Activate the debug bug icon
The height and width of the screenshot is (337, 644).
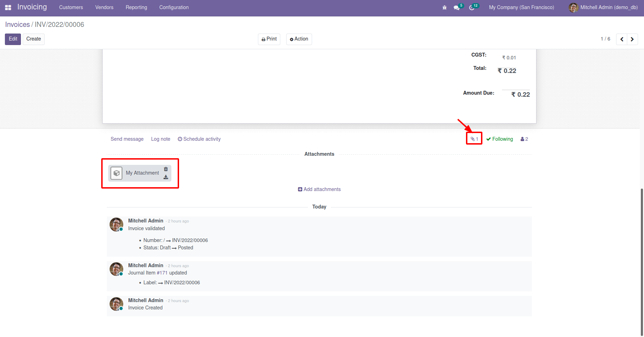(x=444, y=7)
